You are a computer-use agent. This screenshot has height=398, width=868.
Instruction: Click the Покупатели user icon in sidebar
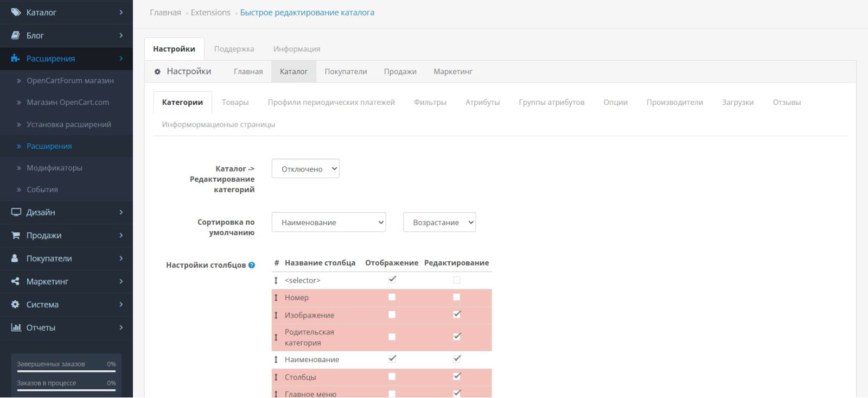click(15, 258)
